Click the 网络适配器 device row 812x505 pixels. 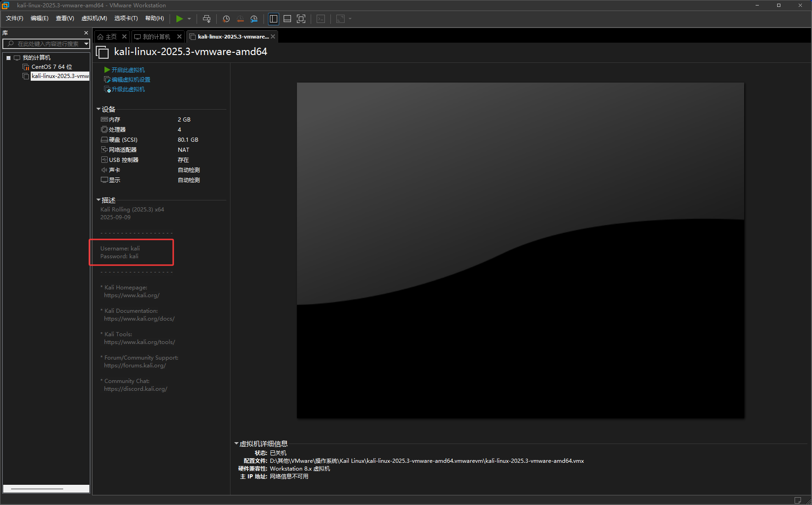pyautogui.click(x=163, y=150)
